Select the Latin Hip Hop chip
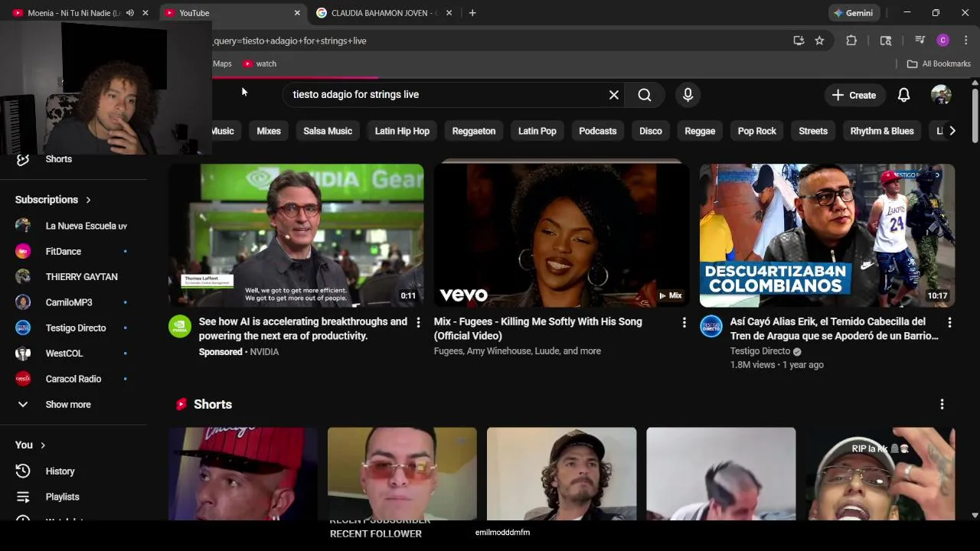Viewport: 980px width, 551px height. 402,131
